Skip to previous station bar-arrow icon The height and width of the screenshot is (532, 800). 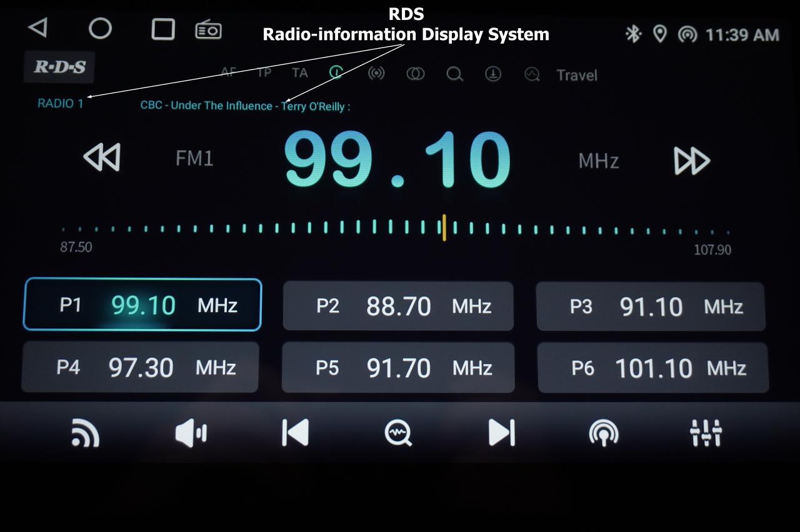[x=295, y=432]
